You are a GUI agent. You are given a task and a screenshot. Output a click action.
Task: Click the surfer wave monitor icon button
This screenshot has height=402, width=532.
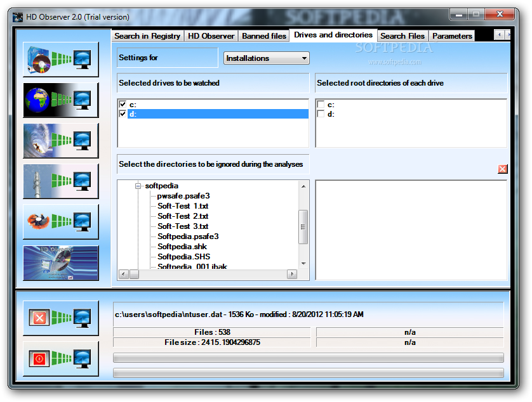click(61, 141)
